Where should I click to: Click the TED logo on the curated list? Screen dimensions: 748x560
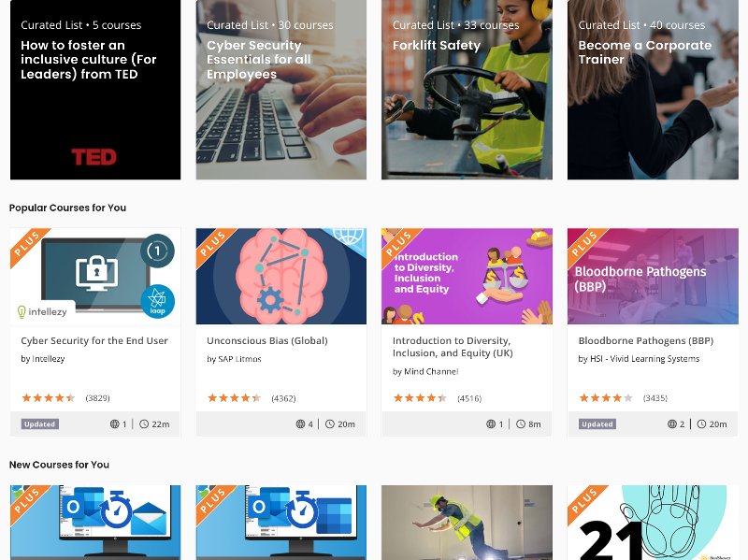94,157
